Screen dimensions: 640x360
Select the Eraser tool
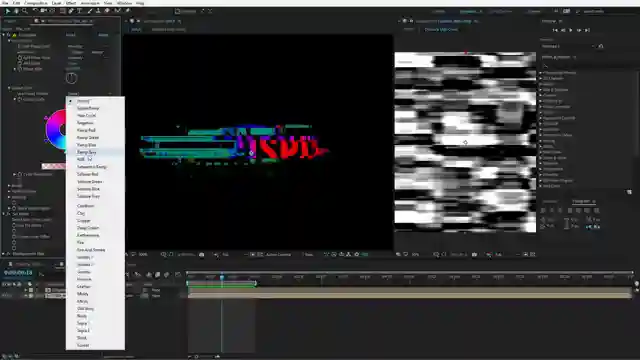coord(107,11)
